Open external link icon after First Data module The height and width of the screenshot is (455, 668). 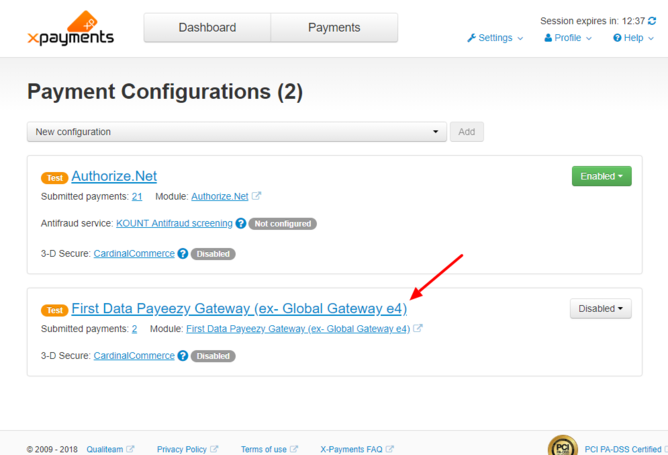pos(418,328)
